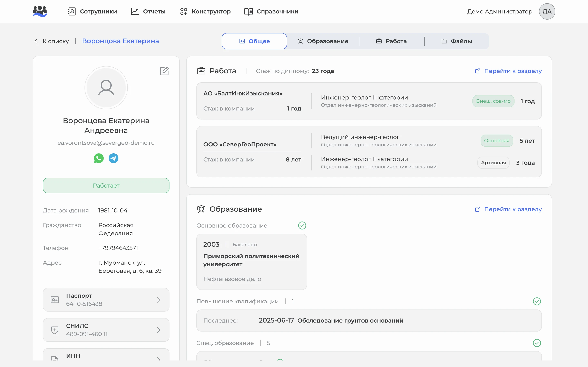Viewport: 588px width, 367px height.
Task: Click the edit profile pencil icon
Action: 164,71
